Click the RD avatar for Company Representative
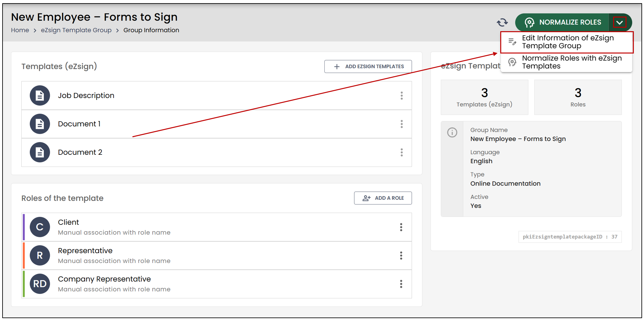The width and height of the screenshot is (644, 321). coord(40,284)
